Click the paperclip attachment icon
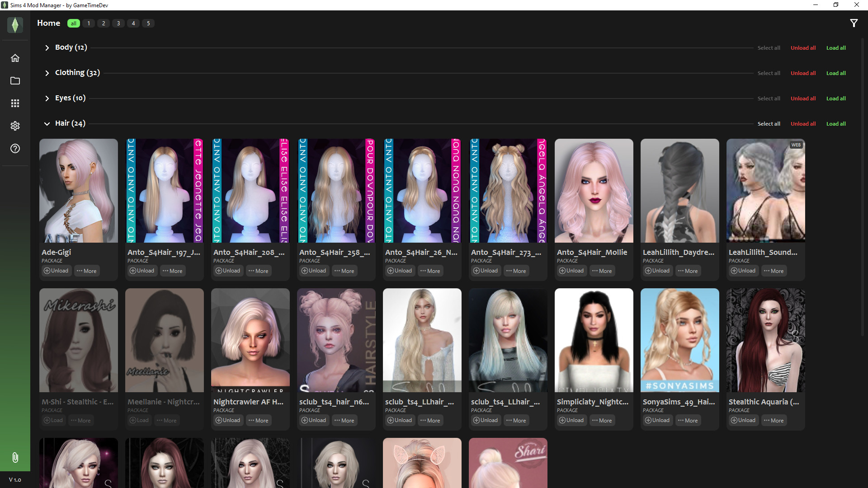Screen dimensions: 868x488 pyautogui.click(x=15, y=458)
